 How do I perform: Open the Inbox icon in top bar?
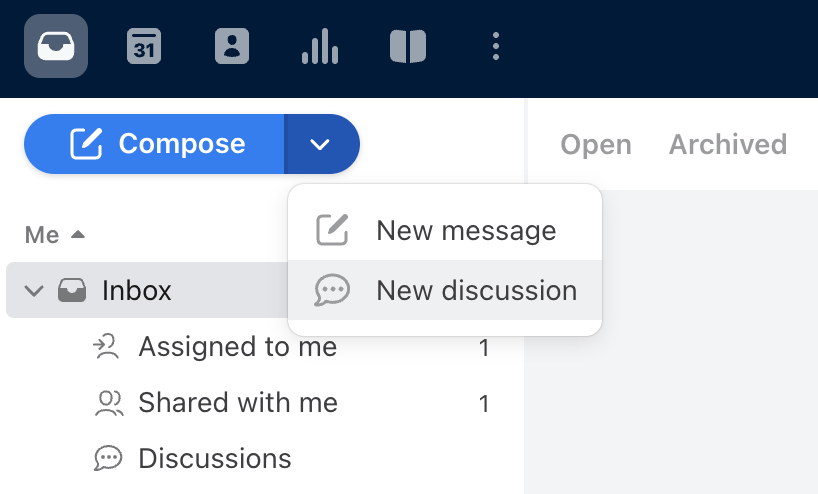pyautogui.click(x=56, y=46)
